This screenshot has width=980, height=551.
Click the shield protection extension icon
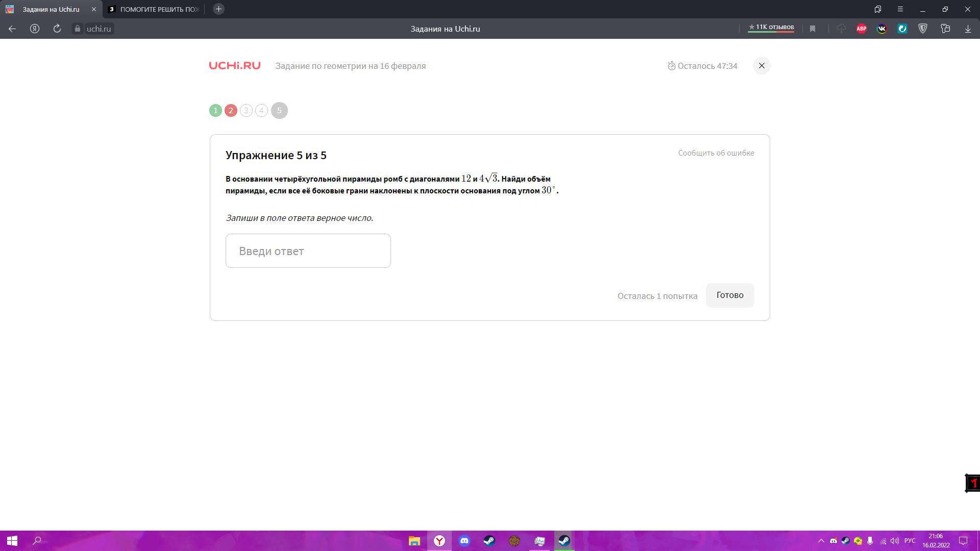tap(923, 29)
